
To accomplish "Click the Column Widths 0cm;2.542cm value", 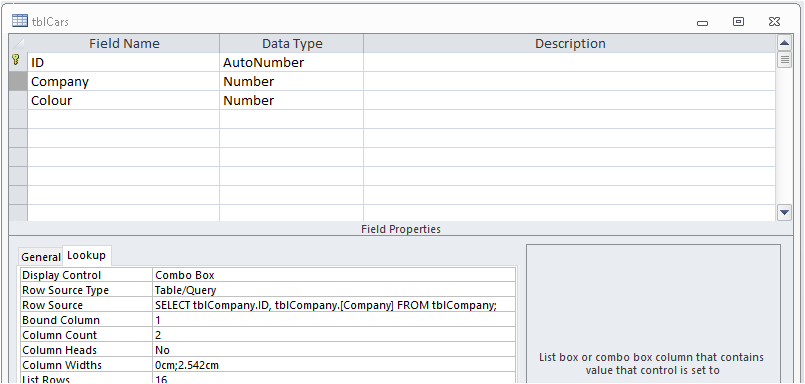I will pyautogui.click(x=334, y=365).
